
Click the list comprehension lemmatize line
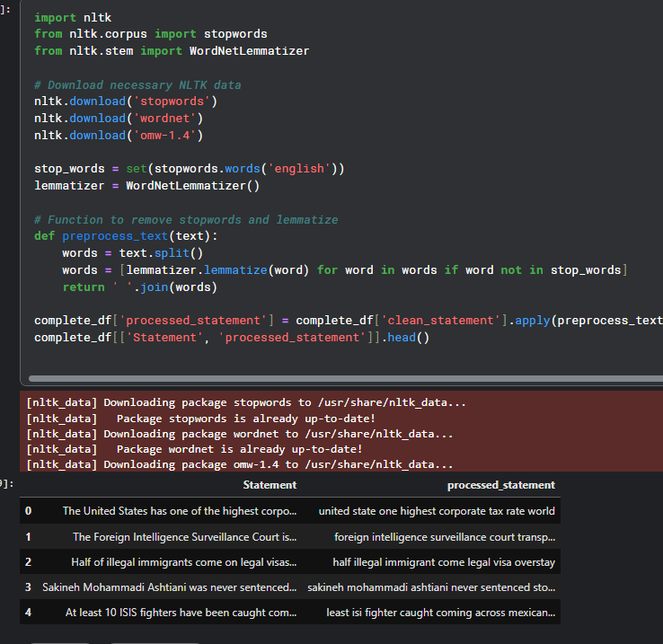point(345,269)
